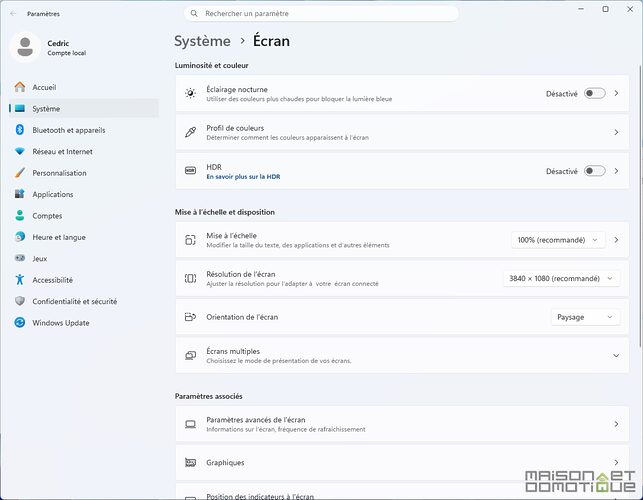Go to Réseau et Internet settings

coord(84,151)
